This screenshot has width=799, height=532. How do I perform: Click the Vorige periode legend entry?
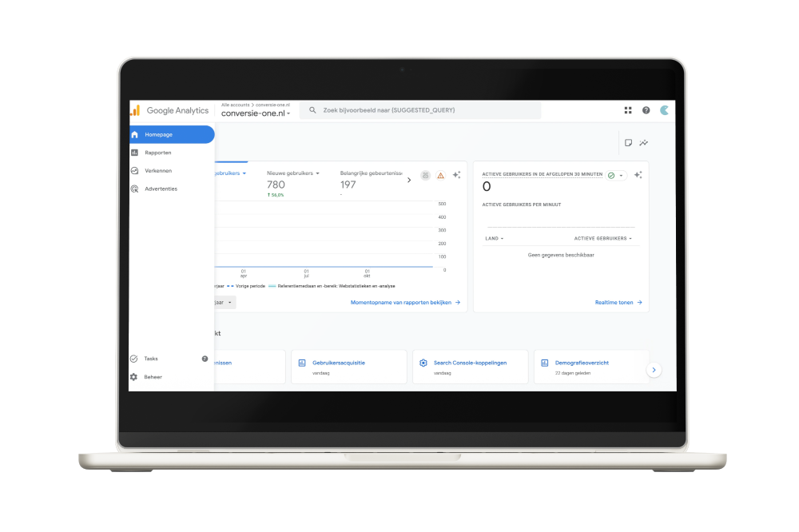coord(246,286)
